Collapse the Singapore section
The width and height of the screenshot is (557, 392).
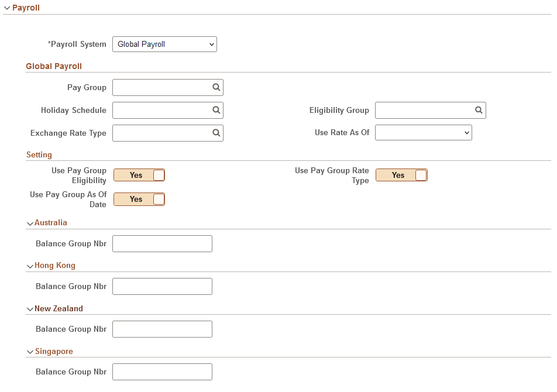(29, 351)
